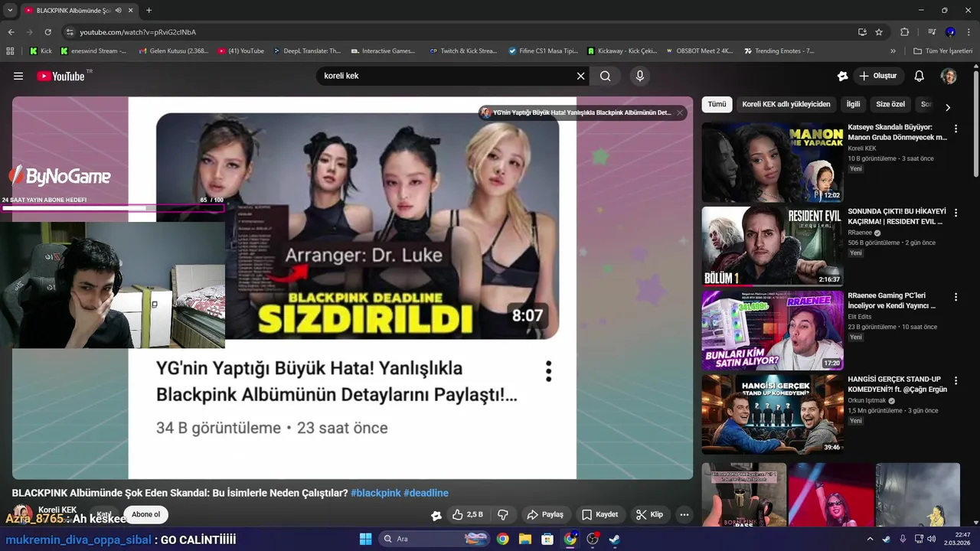
Task: Open the Trending Emotes bookmark
Action: point(779,51)
